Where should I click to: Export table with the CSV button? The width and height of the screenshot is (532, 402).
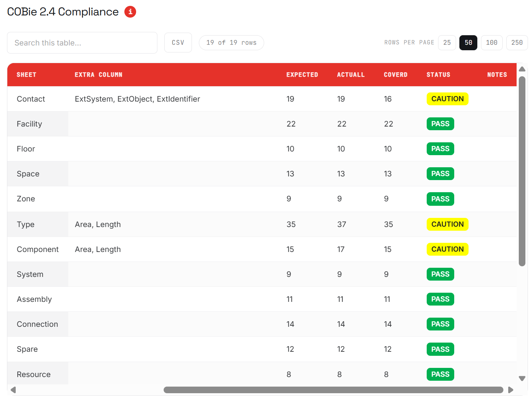(x=178, y=43)
